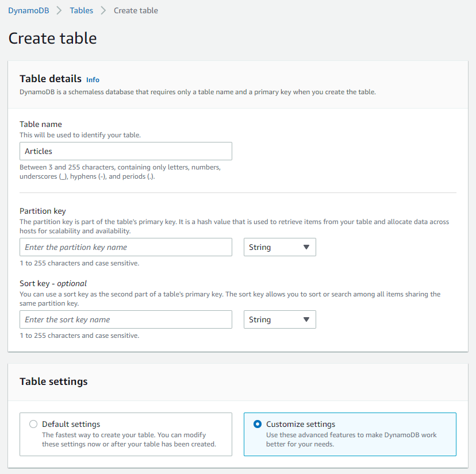Open the partition key String data type dropdown
The image size is (476, 474).
[279, 247]
